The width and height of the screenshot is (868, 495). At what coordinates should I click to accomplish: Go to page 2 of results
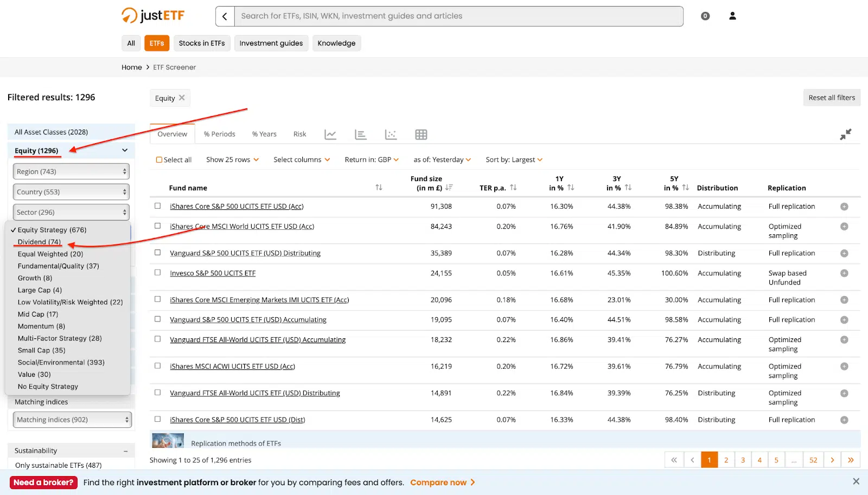(x=726, y=460)
